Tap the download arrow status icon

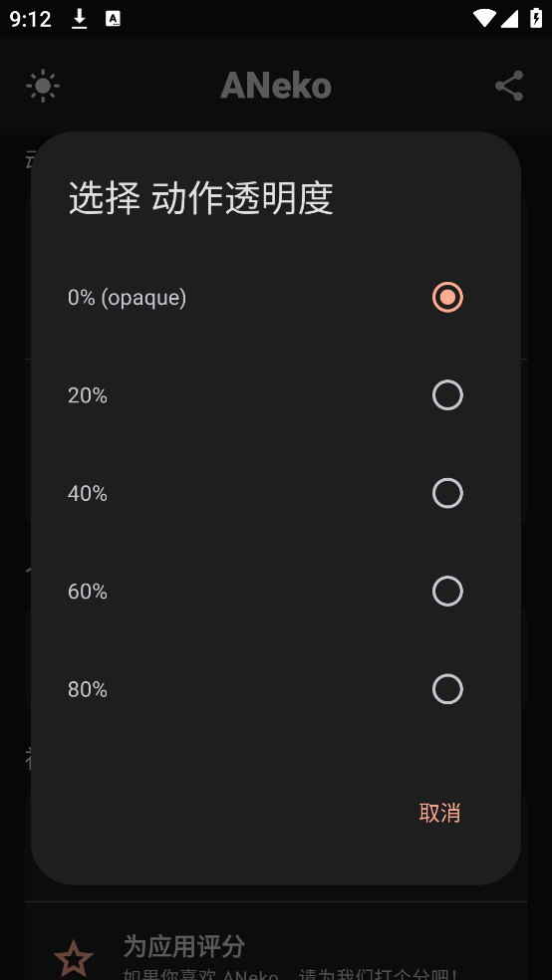[79, 19]
